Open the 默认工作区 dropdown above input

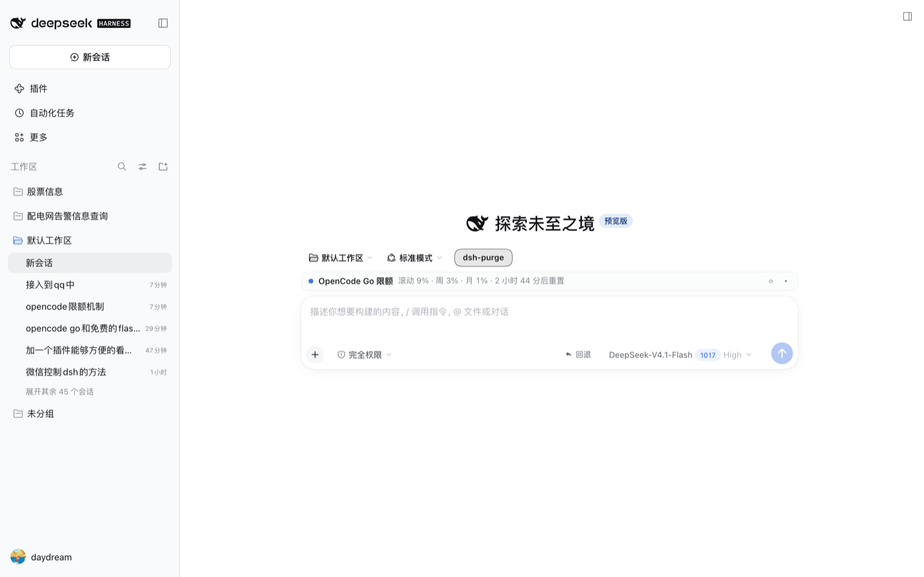click(340, 258)
